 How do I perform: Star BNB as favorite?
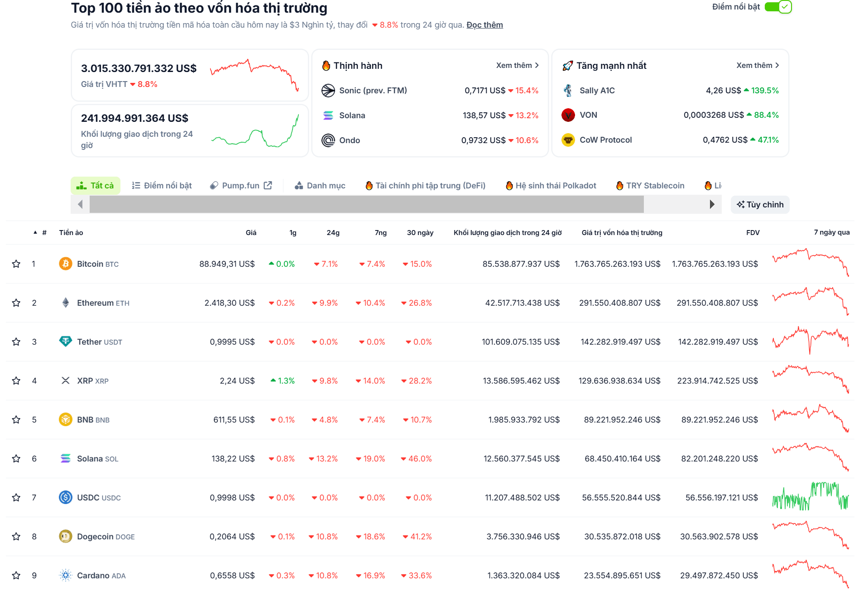point(16,419)
